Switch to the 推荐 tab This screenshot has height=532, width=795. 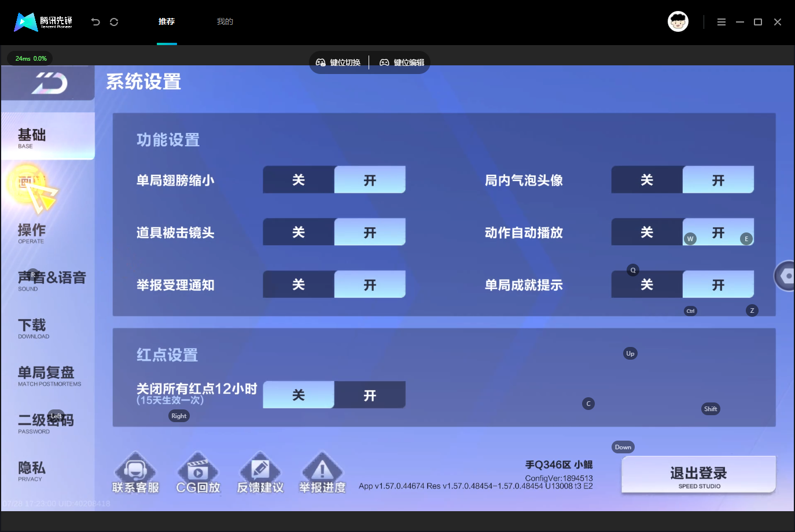pyautogui.click(x=167, y=22)
